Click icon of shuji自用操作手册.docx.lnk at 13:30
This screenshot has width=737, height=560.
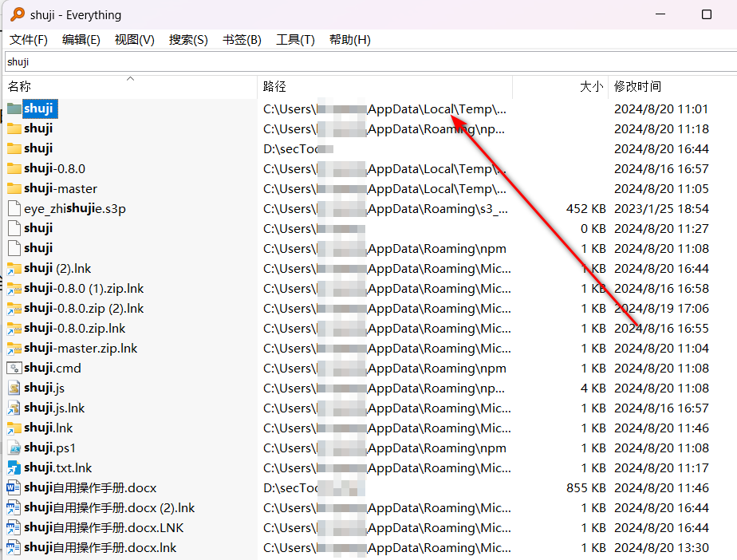click(x=14, y=548)
